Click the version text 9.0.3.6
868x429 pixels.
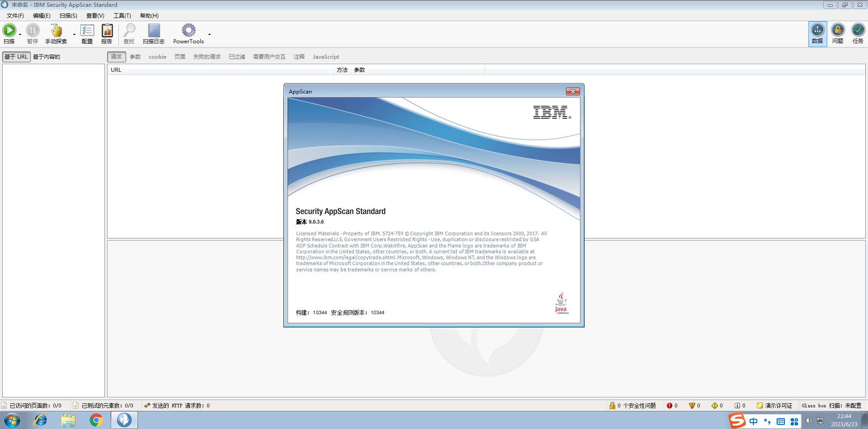pyautogui.click(x=316, y=222)
